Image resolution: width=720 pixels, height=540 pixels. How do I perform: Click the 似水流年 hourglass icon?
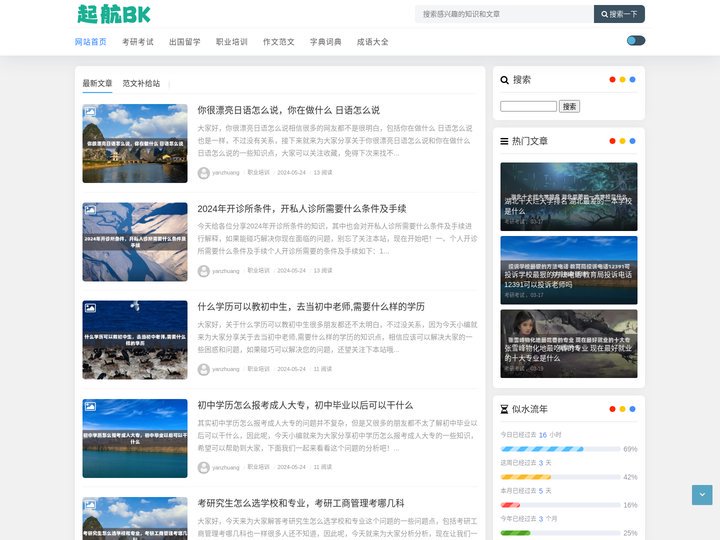pyautogui.click(x=504, y=409)
